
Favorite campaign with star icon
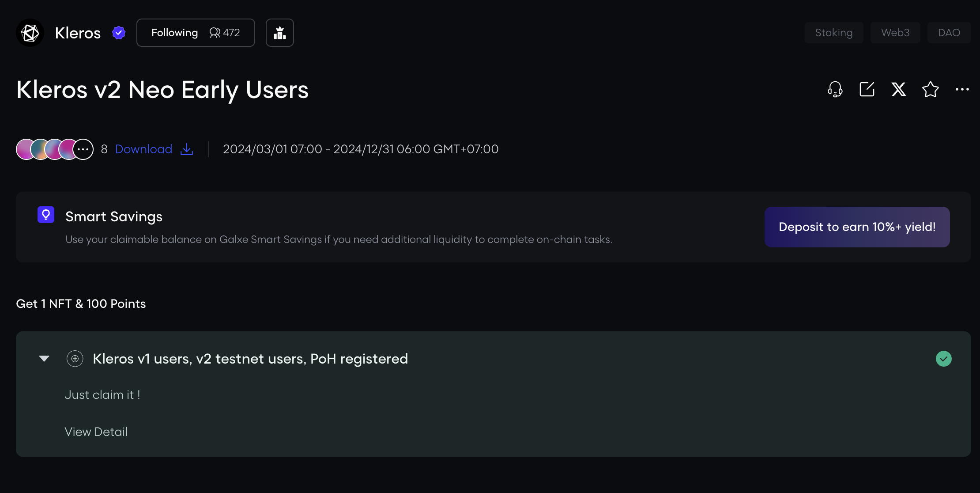(930, 89)
